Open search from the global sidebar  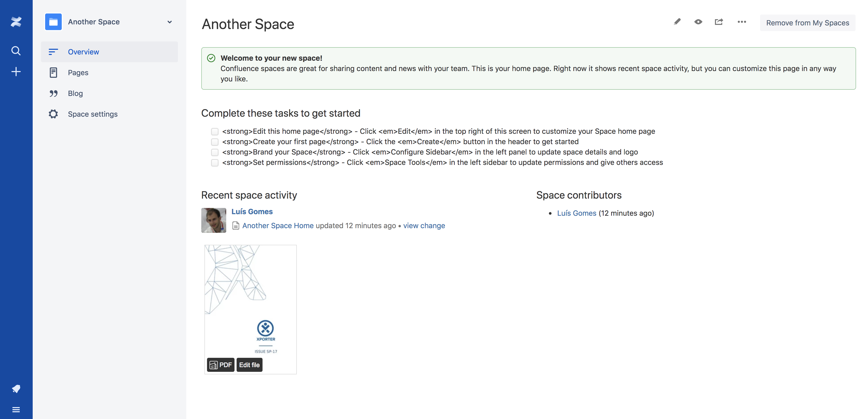coord(16,51)
